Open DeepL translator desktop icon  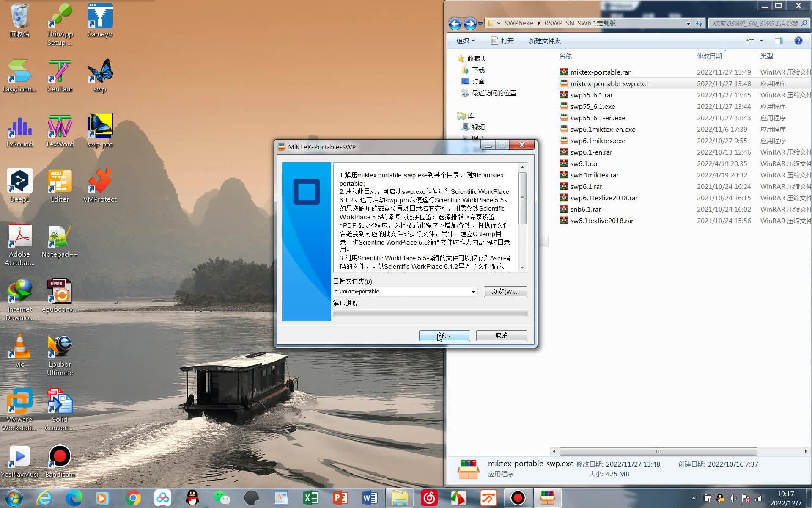[19, 182]
